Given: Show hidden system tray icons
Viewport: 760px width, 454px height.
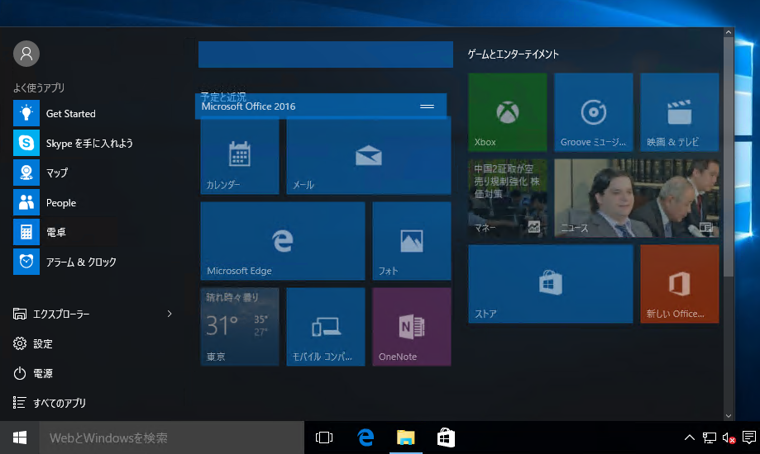Looking at the screenshot, I should click(689, 438).
